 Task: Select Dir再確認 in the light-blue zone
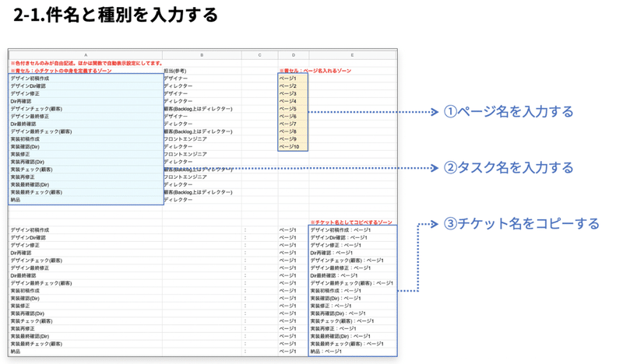(86, 101)
